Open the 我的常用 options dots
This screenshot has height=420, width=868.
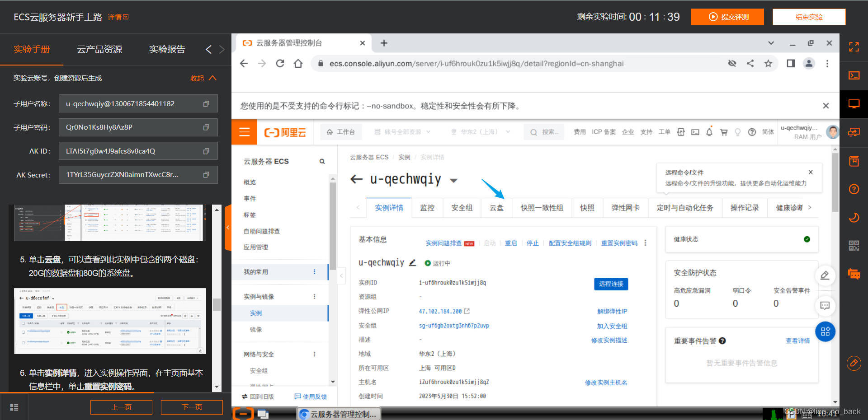coord(314,272)
